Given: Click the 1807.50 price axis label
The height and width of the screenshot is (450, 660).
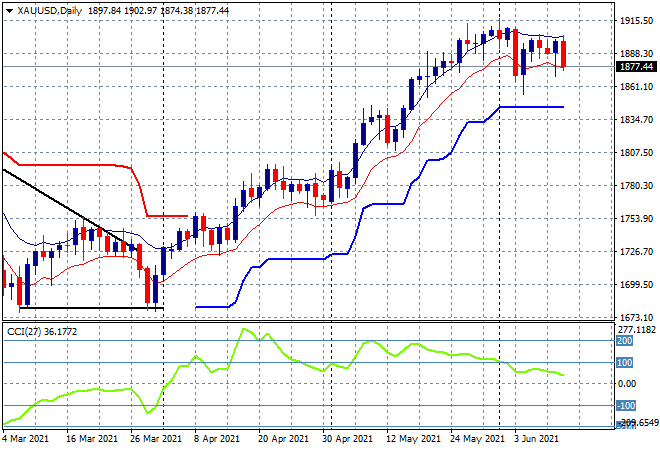Looking at the screenshot, I should (636, 152).
